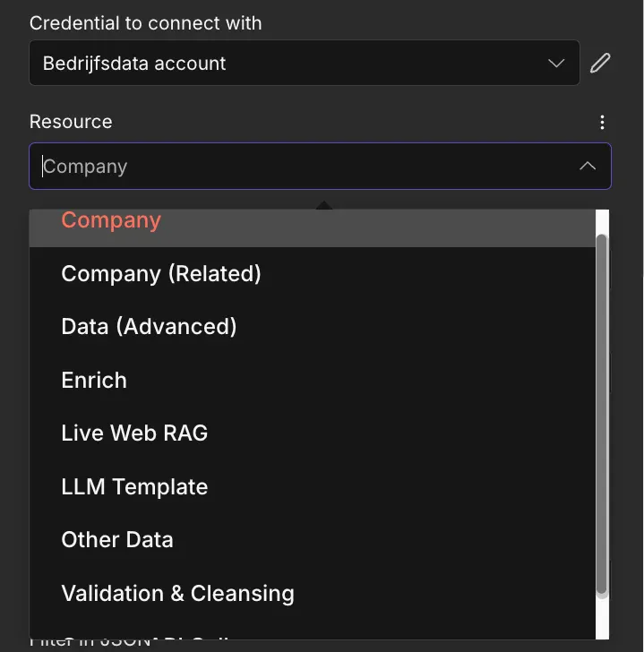Viewport: 644px width, 652px height.
Task: Click the Credential to connect with label
Action: [145, 23]
